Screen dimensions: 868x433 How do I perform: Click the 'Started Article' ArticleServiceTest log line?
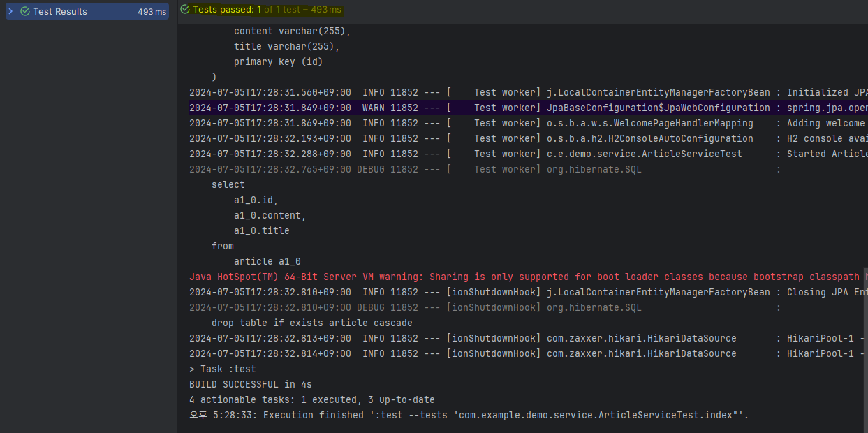click(528, 154)
